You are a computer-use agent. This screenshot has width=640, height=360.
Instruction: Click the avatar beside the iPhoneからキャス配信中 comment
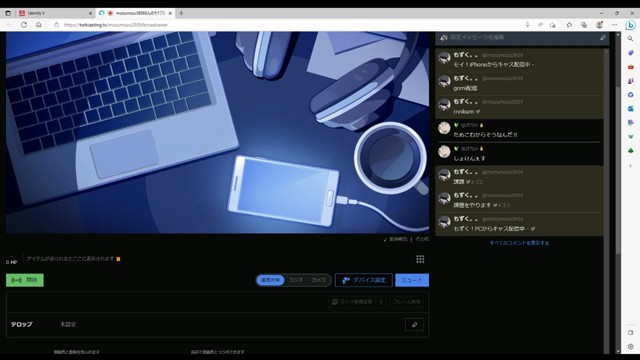444,58
